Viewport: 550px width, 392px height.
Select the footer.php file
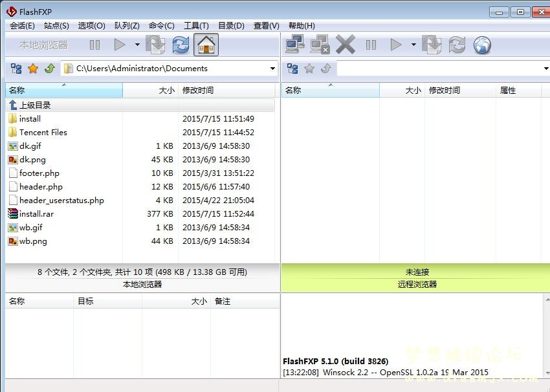[x=140, y=173]
